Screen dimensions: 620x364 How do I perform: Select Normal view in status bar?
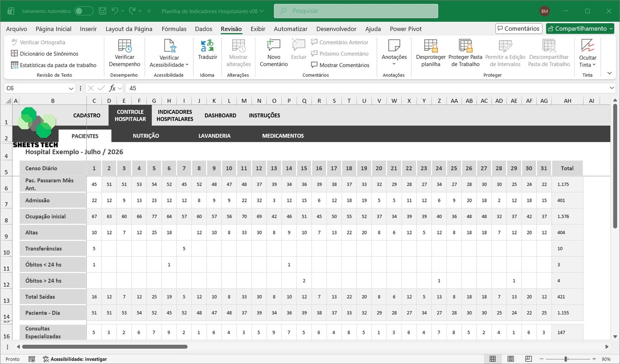click(x=493, y=359)
